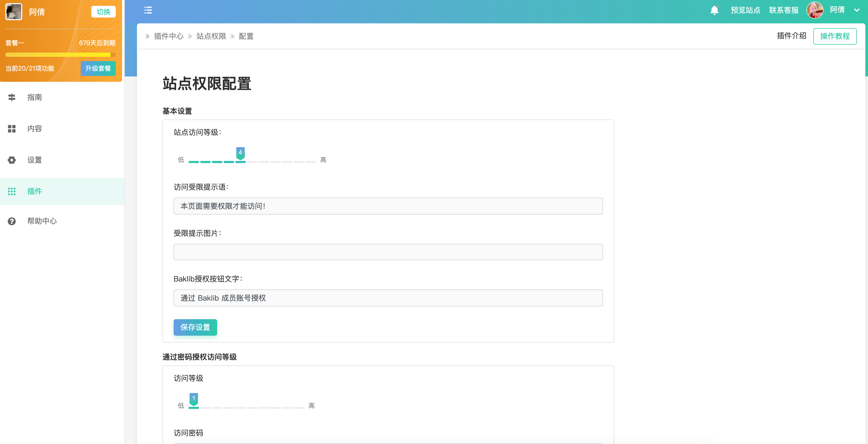Click the hamburger menu collapse icon

(148, 10)
